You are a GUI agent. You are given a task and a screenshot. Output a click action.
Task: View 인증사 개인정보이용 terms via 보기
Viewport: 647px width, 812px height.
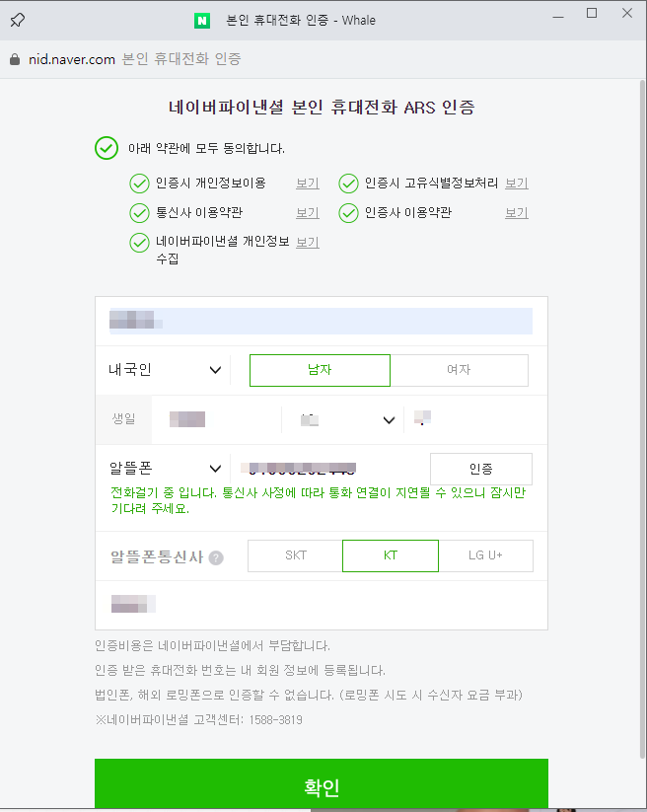point(308,184)
